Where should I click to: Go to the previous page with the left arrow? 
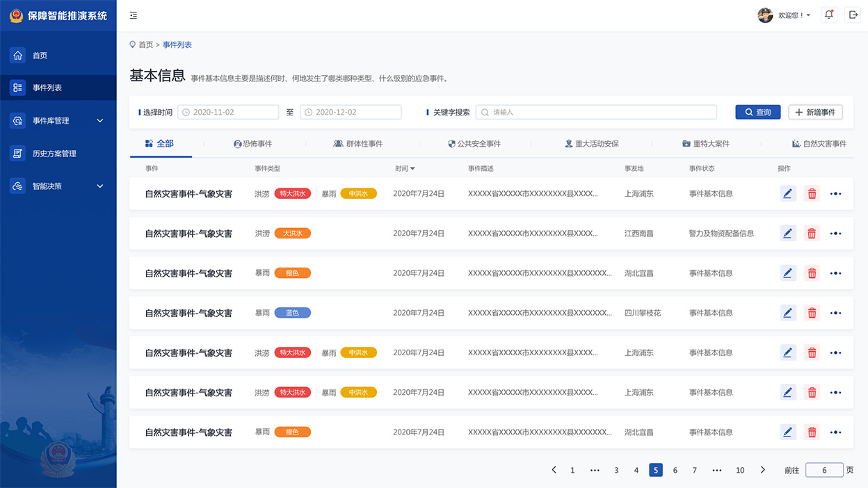pyautogui.click(x=554, y=470)
